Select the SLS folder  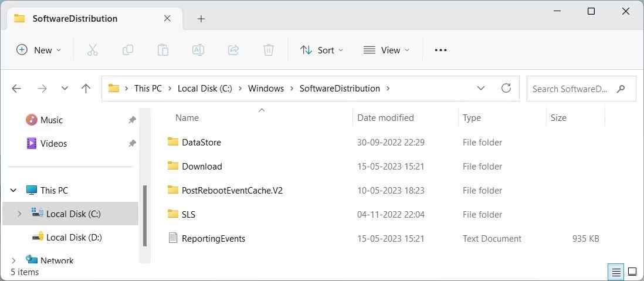pos(188,215)
